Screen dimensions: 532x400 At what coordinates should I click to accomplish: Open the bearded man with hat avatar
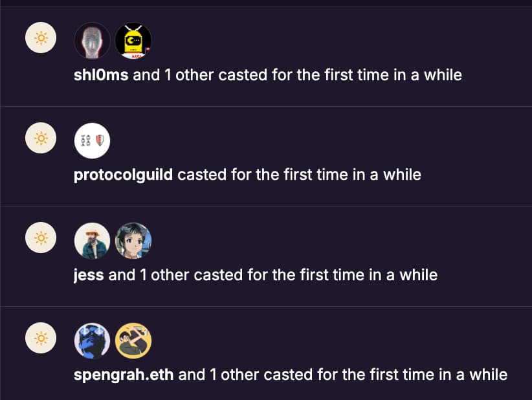coord(92,241)
